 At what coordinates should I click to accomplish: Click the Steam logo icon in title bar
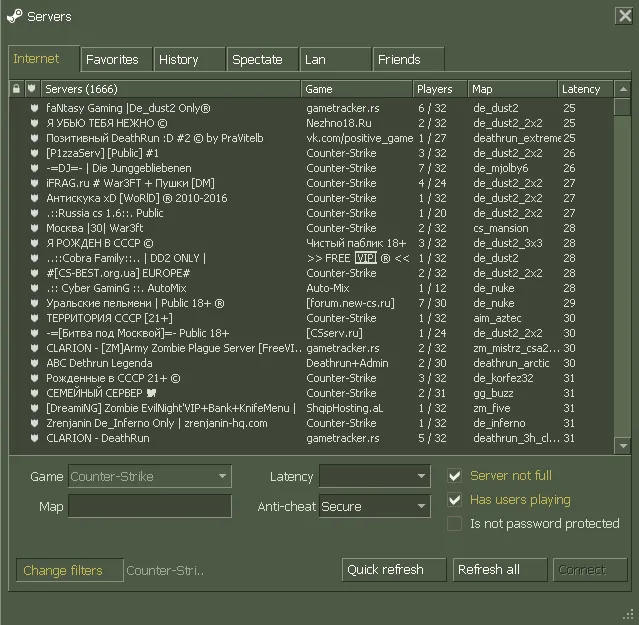15,16
